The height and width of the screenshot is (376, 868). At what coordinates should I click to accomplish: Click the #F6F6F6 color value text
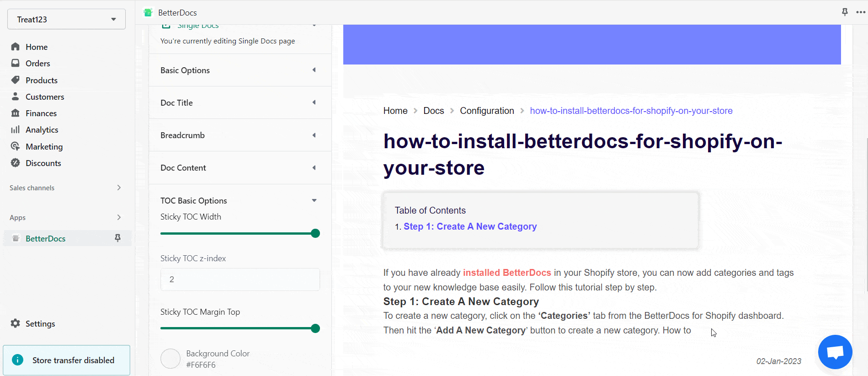(x=201, y=365)
